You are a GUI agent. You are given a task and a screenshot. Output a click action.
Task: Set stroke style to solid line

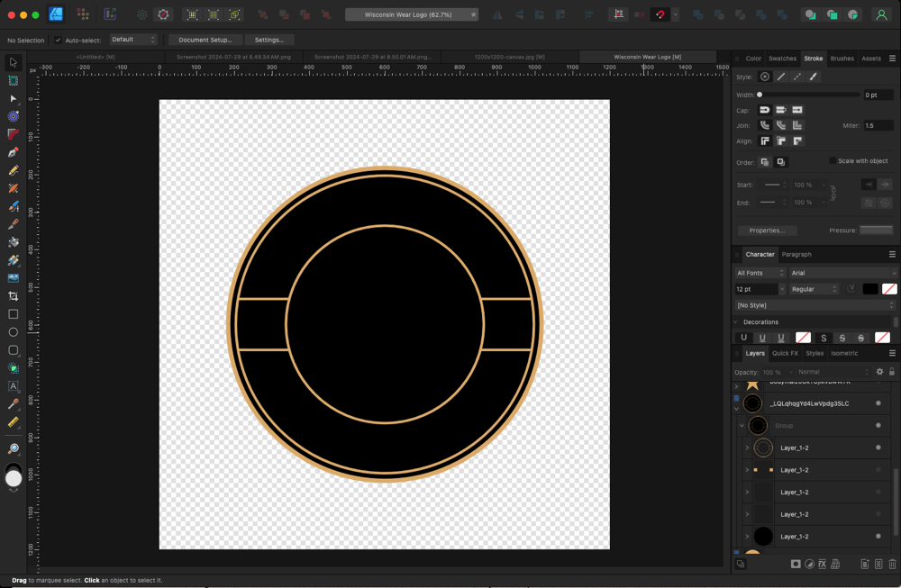coord(781,77)
